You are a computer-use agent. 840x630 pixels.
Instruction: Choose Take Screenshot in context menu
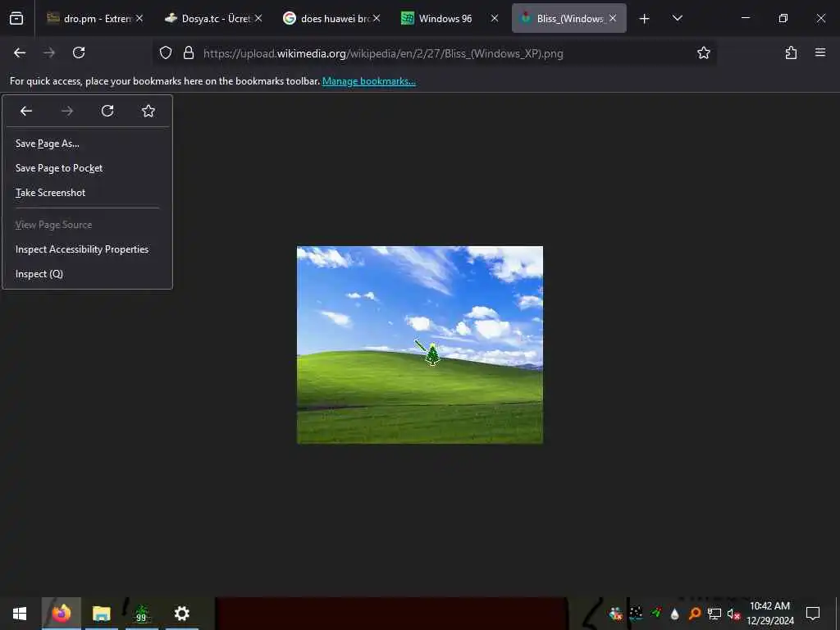point(87,193)
